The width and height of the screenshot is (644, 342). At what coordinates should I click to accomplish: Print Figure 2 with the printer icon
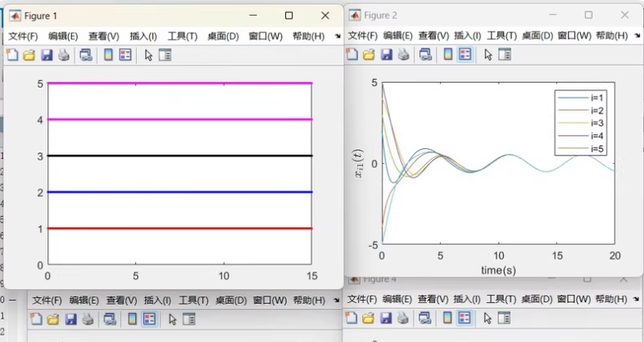[x=404, y=54]
